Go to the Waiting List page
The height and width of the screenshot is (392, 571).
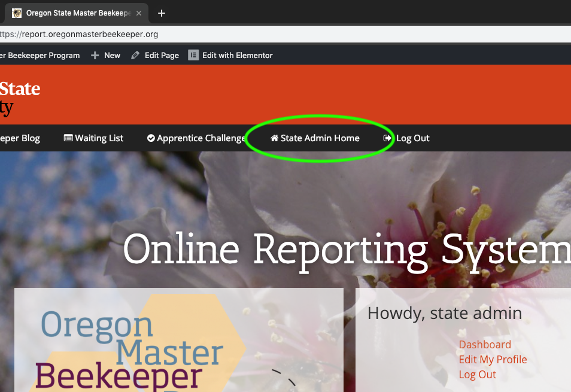coord(93,138)
